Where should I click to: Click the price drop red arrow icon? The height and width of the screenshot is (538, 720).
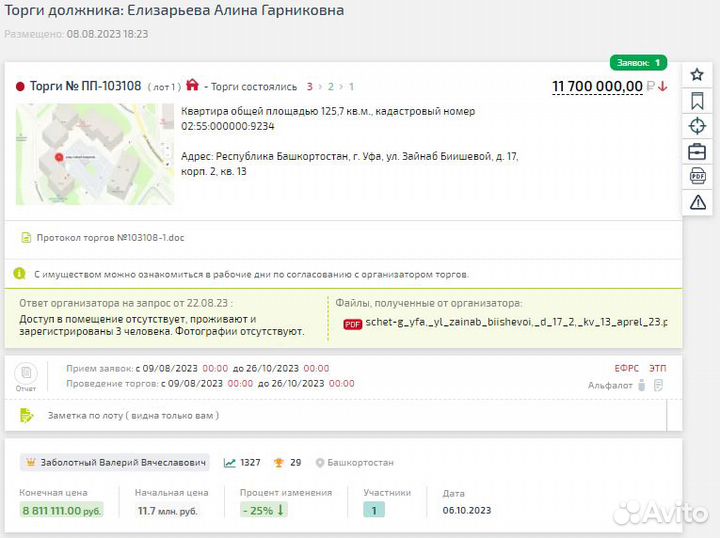tap(662, 86)
